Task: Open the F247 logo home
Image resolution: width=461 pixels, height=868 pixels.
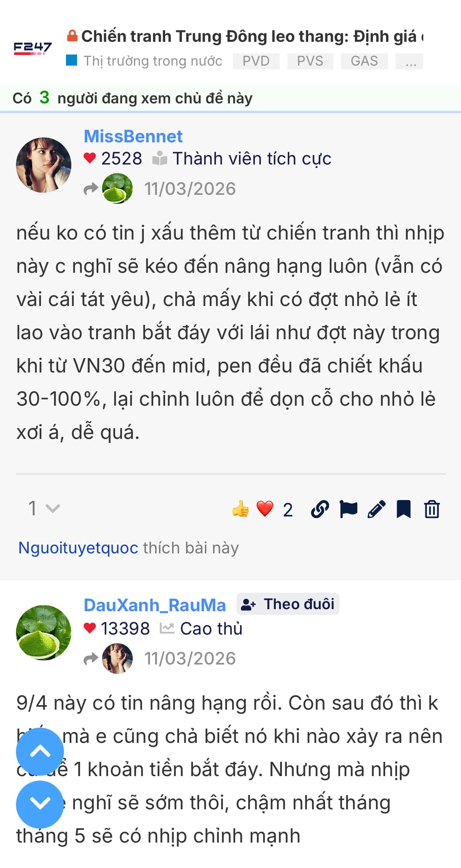Action: pos(33,48)
